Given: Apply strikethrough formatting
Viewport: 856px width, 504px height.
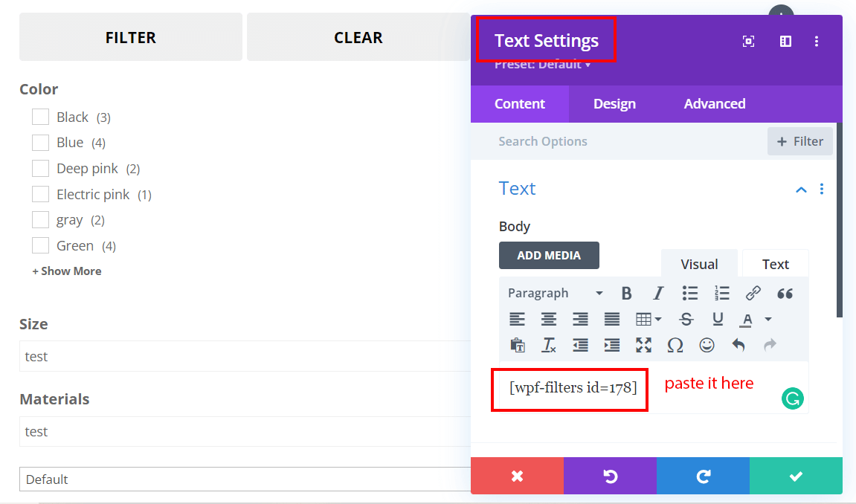Looking at the screenshot, I should click(x=686, y=319).
